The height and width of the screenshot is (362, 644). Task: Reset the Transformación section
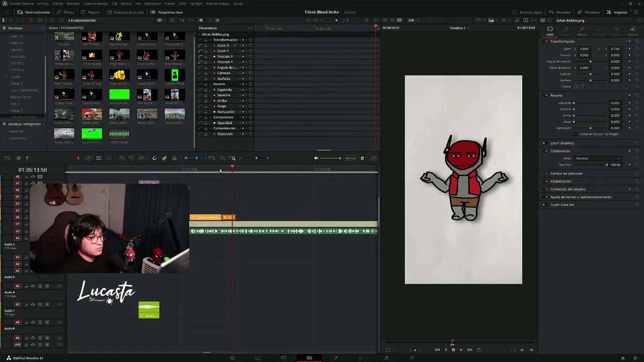(x=637, y=41)
